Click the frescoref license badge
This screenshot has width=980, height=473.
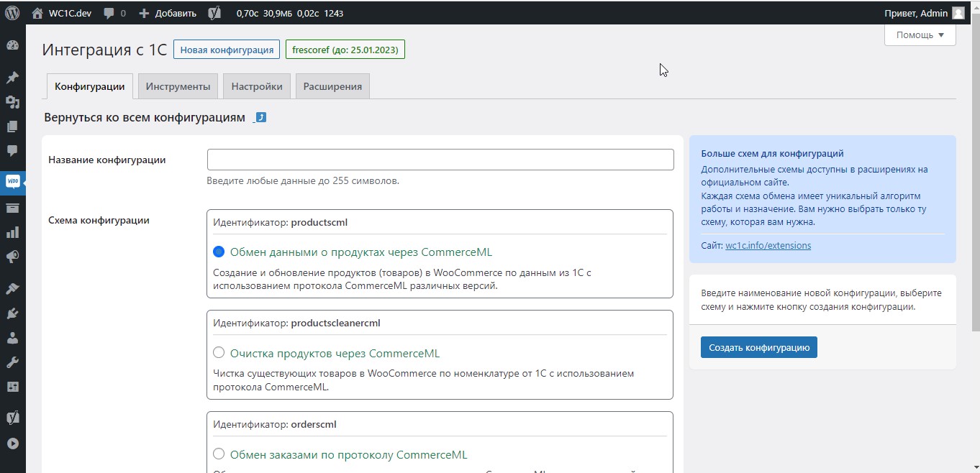coord(345,50)
